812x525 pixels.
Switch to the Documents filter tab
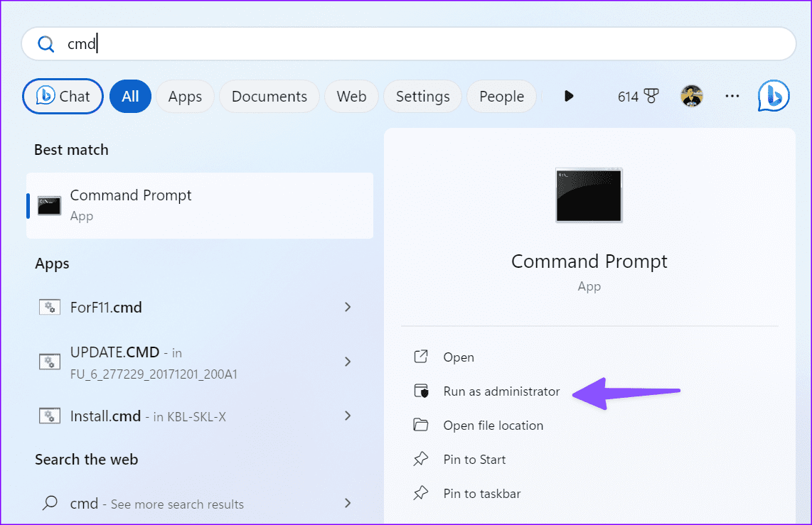269,97
